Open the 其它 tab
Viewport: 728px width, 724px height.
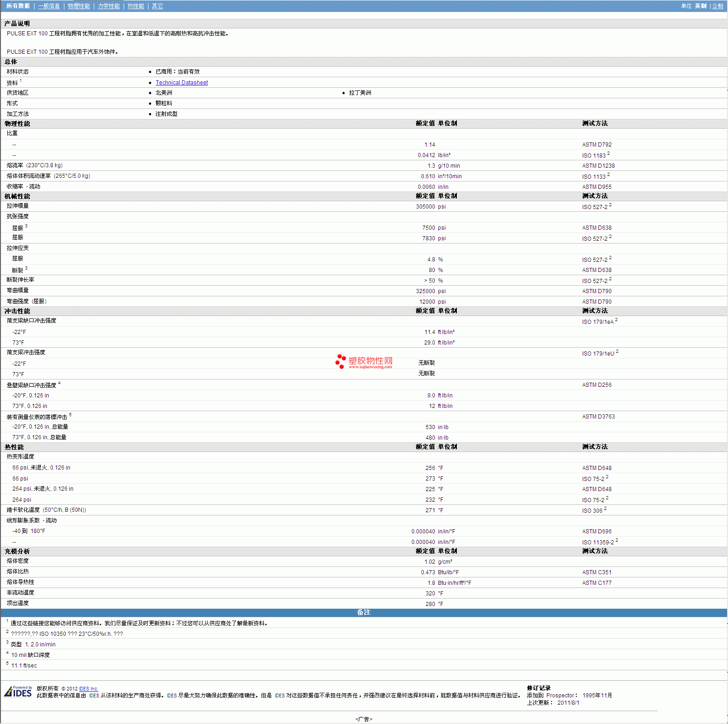coord(157,6)
